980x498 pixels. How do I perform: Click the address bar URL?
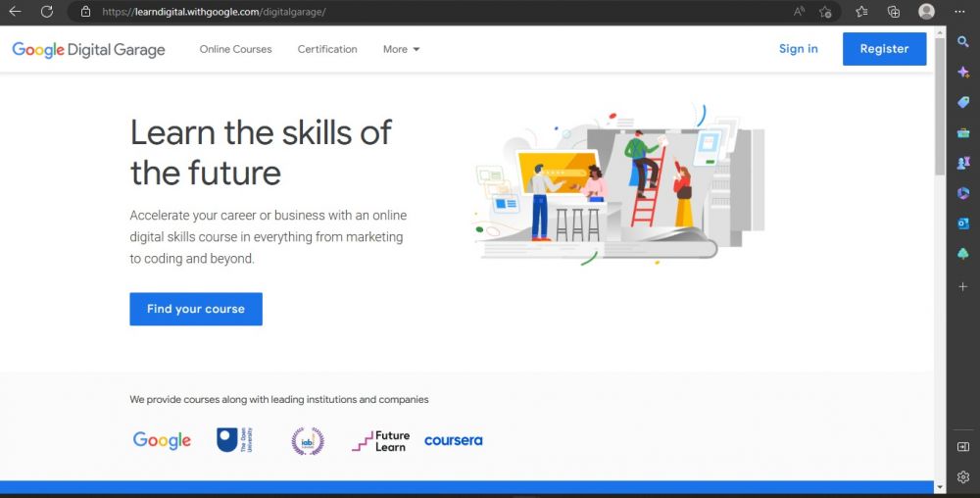[x=214, y=12]
